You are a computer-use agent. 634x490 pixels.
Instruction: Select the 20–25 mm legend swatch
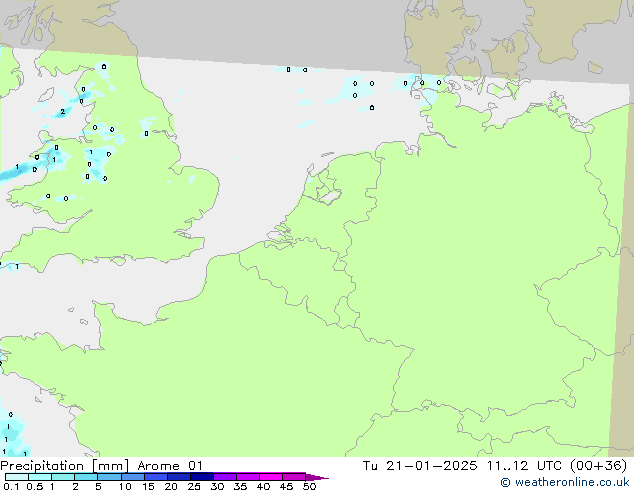click(x=179, y=477)
